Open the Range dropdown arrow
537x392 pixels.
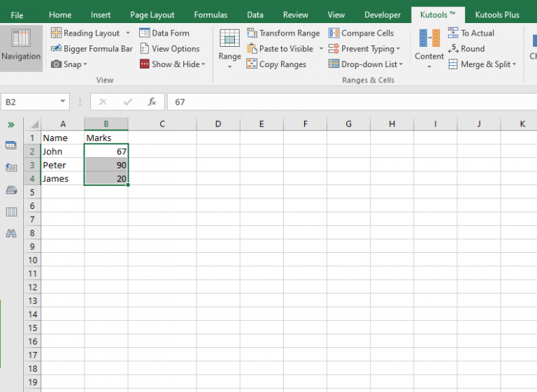(230, 67)
